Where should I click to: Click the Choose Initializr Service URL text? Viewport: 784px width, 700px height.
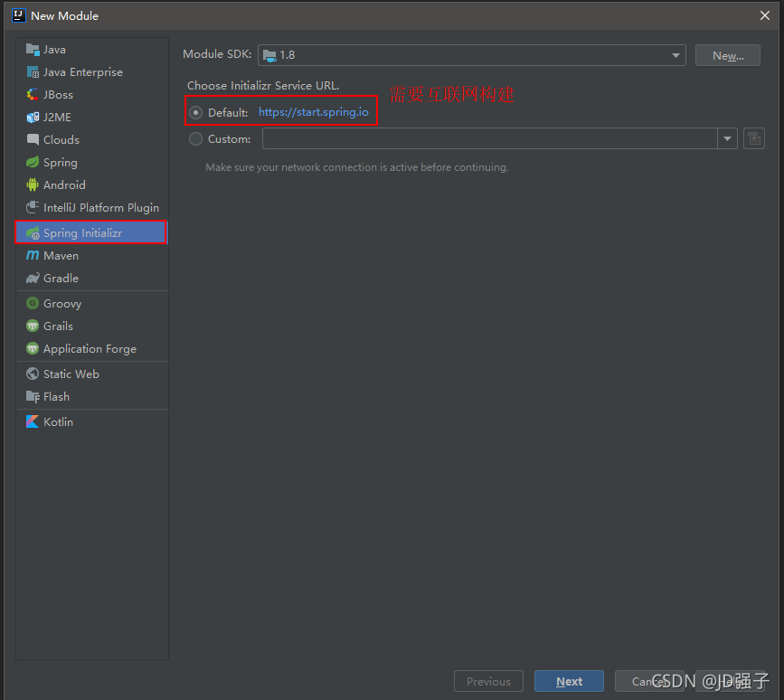263,86
